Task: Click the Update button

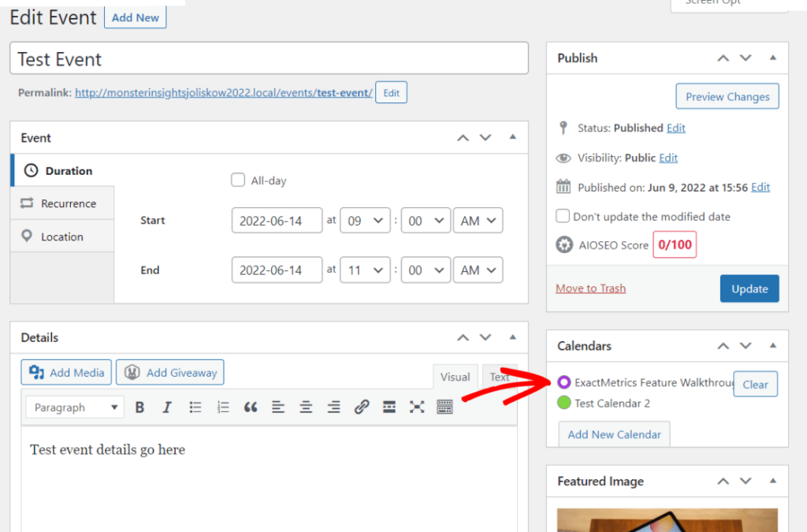Action: coord(749,288)
